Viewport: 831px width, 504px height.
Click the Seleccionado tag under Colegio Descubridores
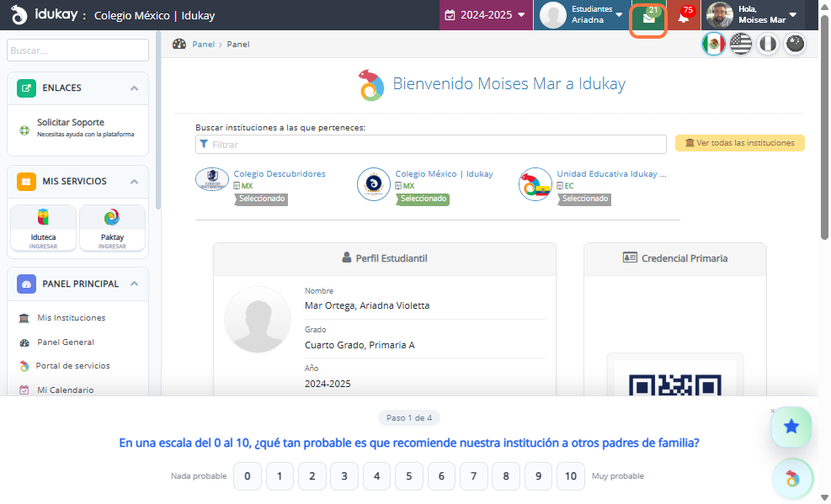pyautogui.click(x=261, y=199)
